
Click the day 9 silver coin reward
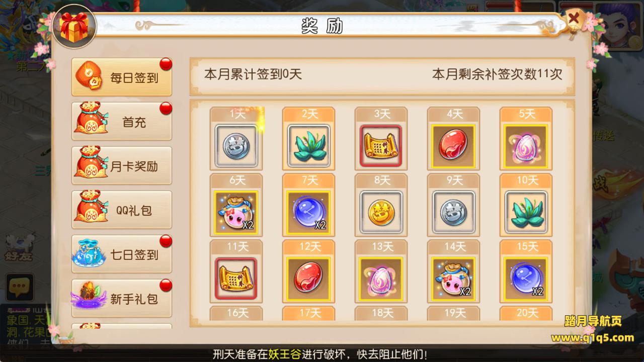pyautogui.click(x=453, y=212)
